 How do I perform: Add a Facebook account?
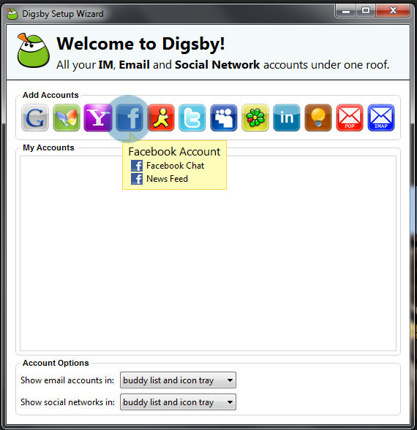pyautogui.click(x=130, y=118)
